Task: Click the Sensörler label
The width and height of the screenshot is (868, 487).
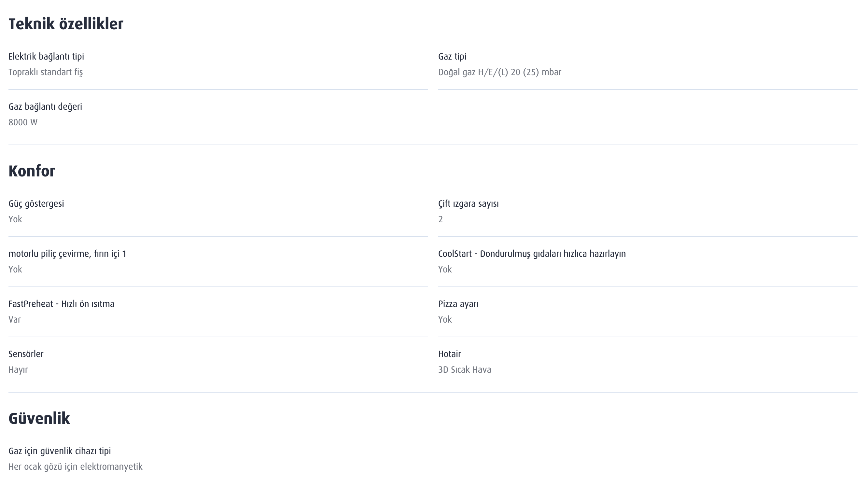Action: [x=26, y=354]
